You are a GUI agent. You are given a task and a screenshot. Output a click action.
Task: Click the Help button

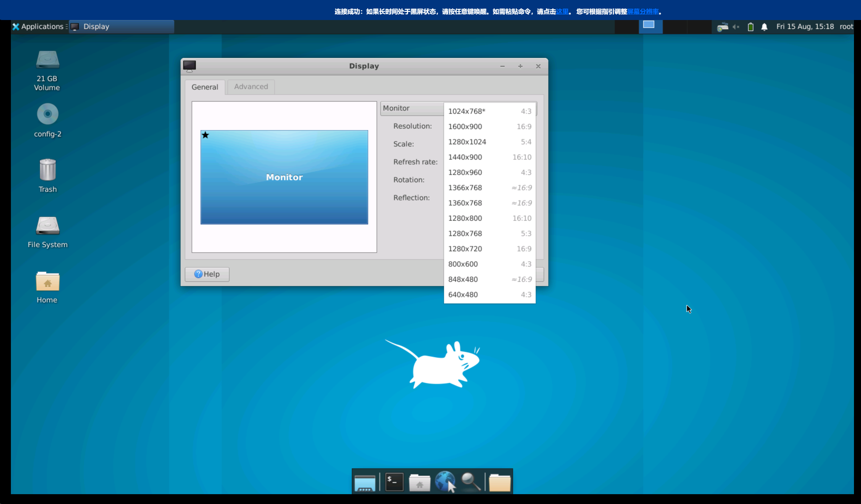pyautogui.click(x=207, y=274)
